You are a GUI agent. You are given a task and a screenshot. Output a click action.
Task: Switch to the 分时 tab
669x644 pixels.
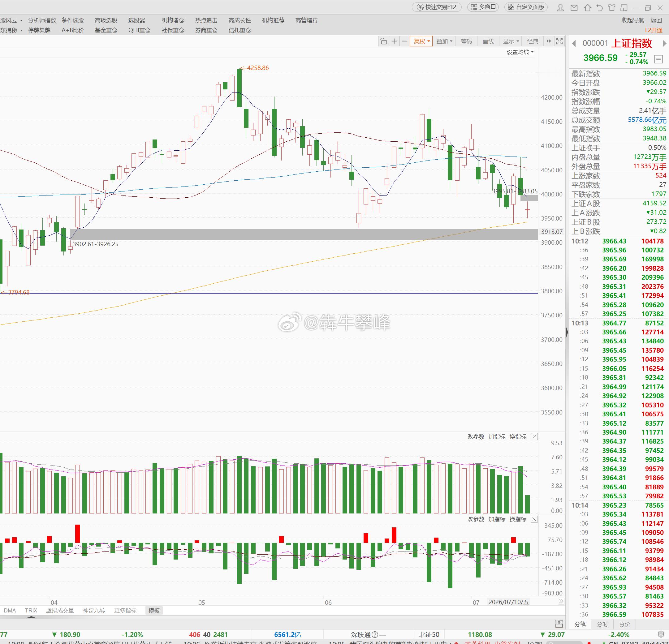point(602,624)
